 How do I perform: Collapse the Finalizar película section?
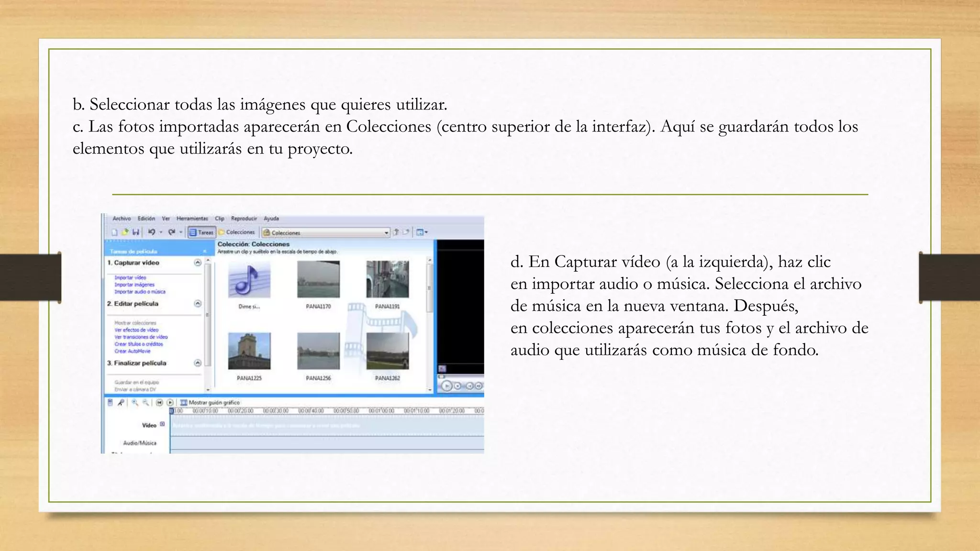click(x=198, y=363)
